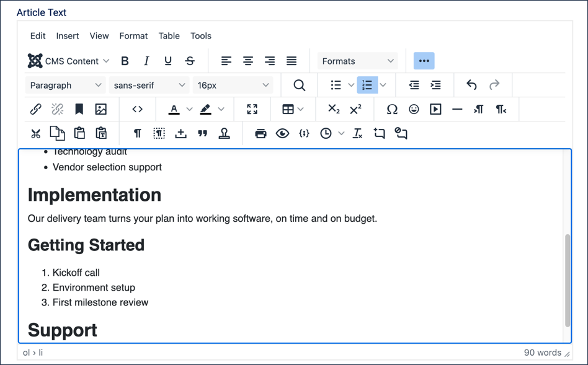588x365 pixels.
Task: Open the Insert menu
Action: [x=68, y=36]
